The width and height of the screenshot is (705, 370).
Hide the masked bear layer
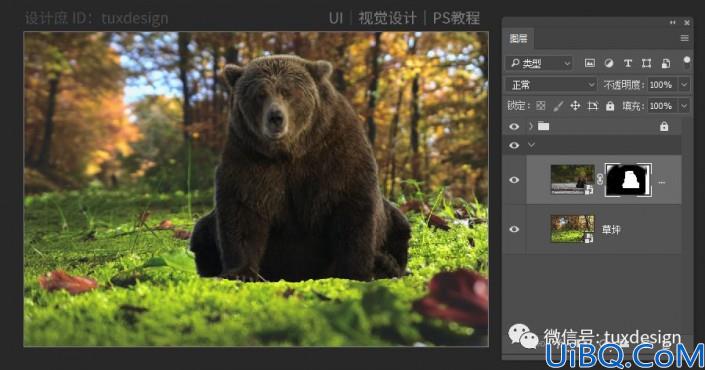pyautogui.click(x=514, y=180)
